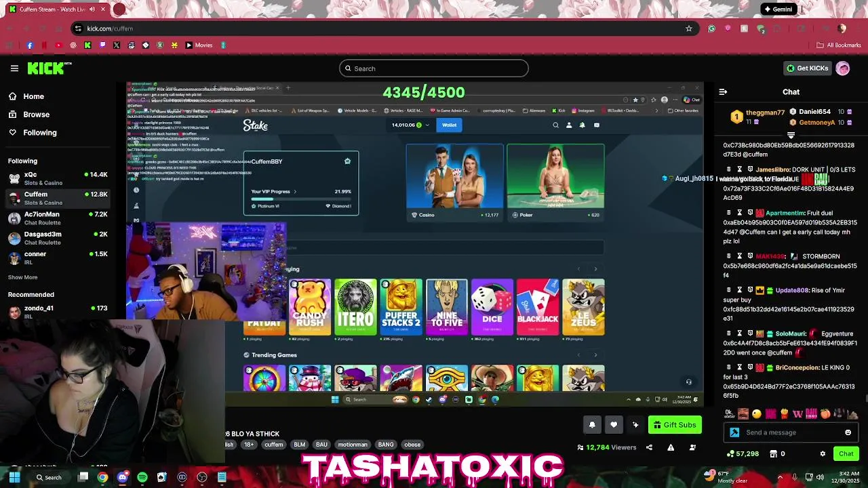
Task: Click the share stream icon
Action: [x=649, y=447]
